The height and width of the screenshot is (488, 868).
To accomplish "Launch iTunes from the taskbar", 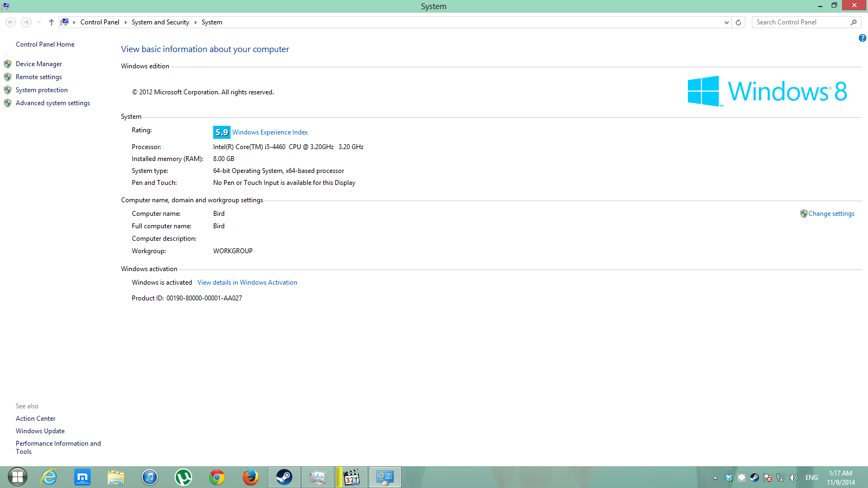I will 150,477.
